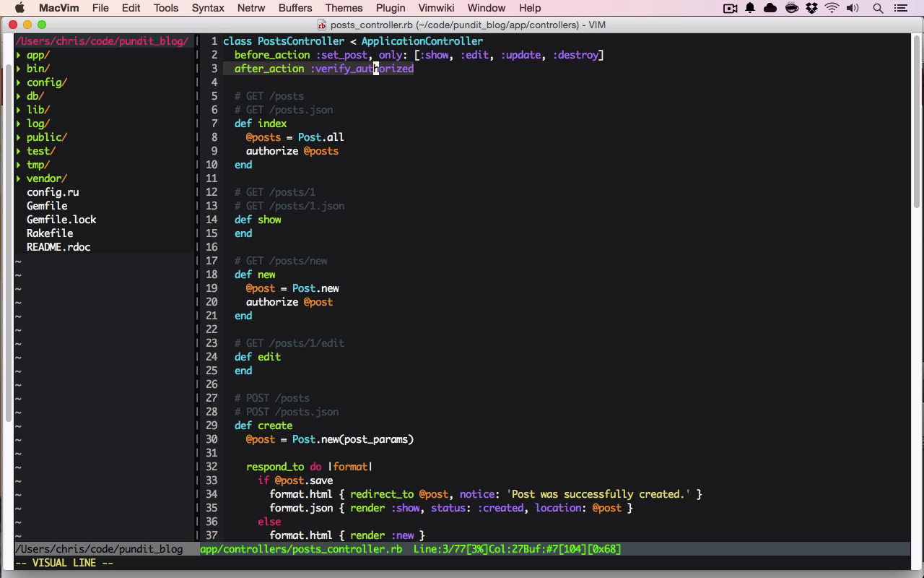This screenshot has height=578, width=924.
Task: Expand the public/ folder arrow
Action: coord(19,137)
